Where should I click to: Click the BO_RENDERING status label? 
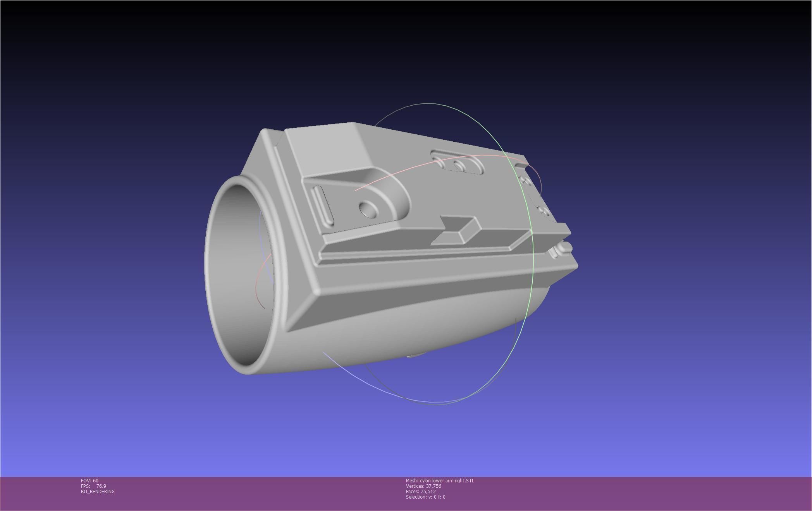click(98, 492)
